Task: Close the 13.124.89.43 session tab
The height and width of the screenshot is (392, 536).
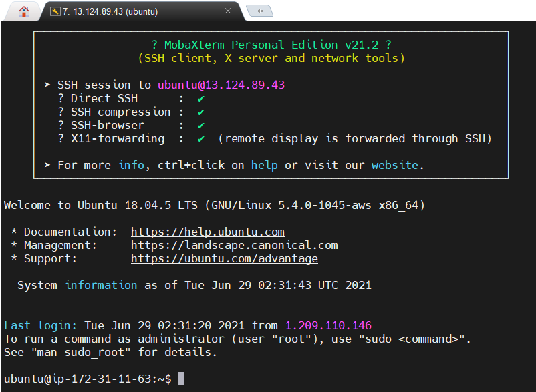Action: [x=228, y=11]
